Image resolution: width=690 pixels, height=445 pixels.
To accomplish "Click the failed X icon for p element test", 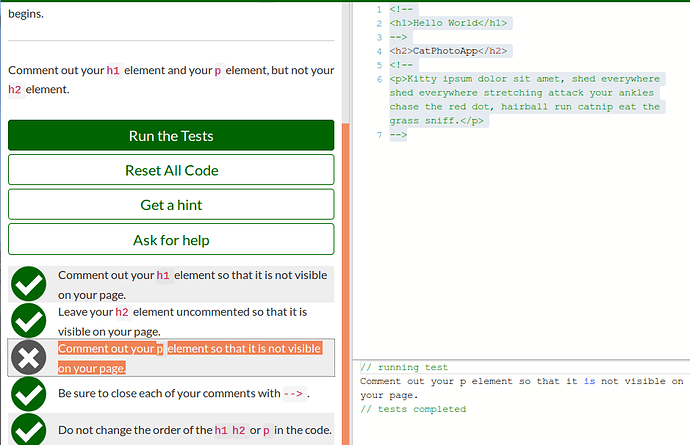I will click(29, 357).
